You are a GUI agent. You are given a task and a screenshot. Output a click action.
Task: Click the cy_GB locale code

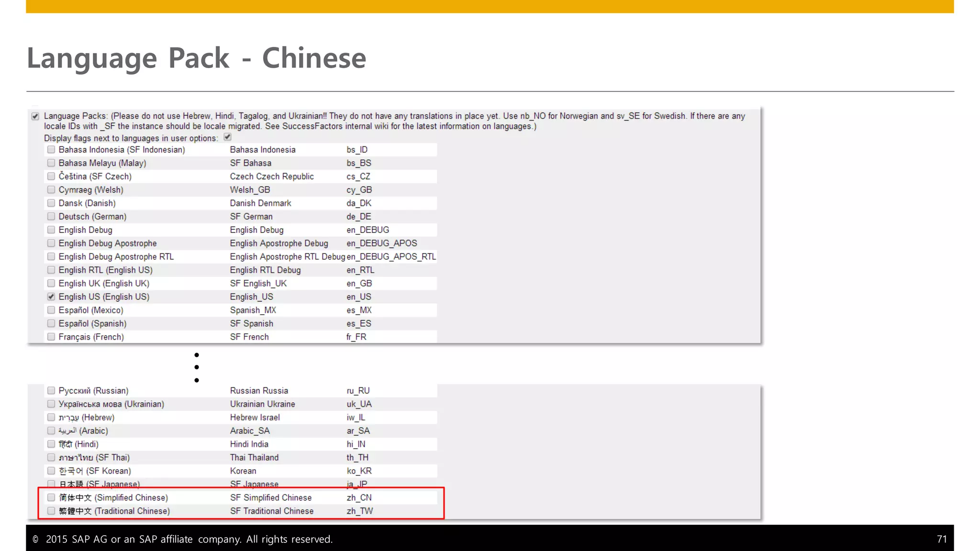(x=359, y=190)
